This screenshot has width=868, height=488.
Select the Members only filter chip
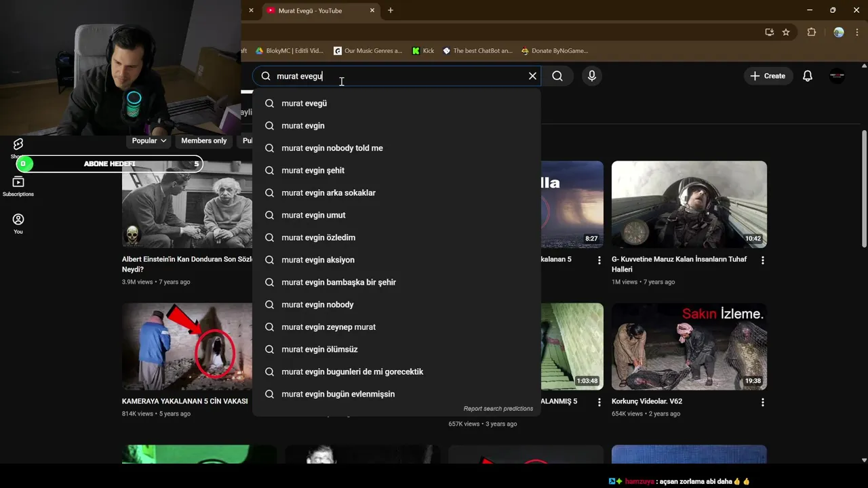(203, 140)
